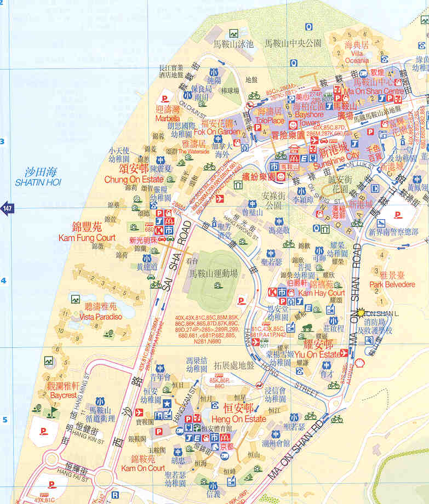Click the SAI SHA ROAD label

(x=177, y=256)
